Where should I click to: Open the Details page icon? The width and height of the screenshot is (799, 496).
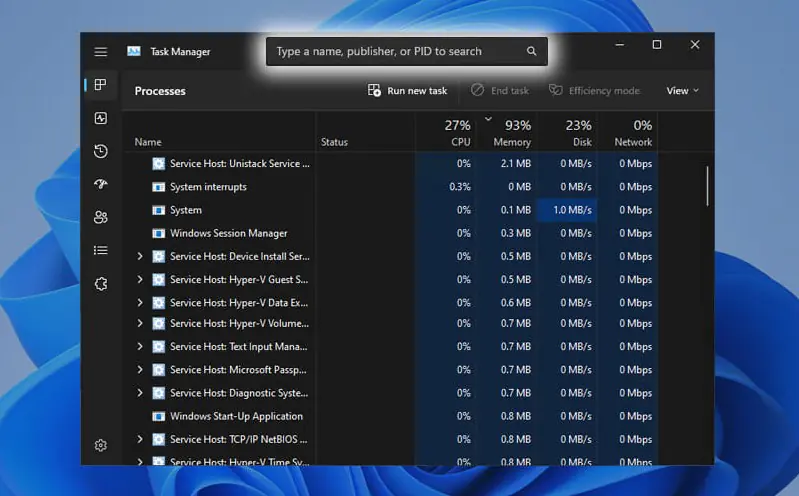pyautogui.click(x=101, y=250)
